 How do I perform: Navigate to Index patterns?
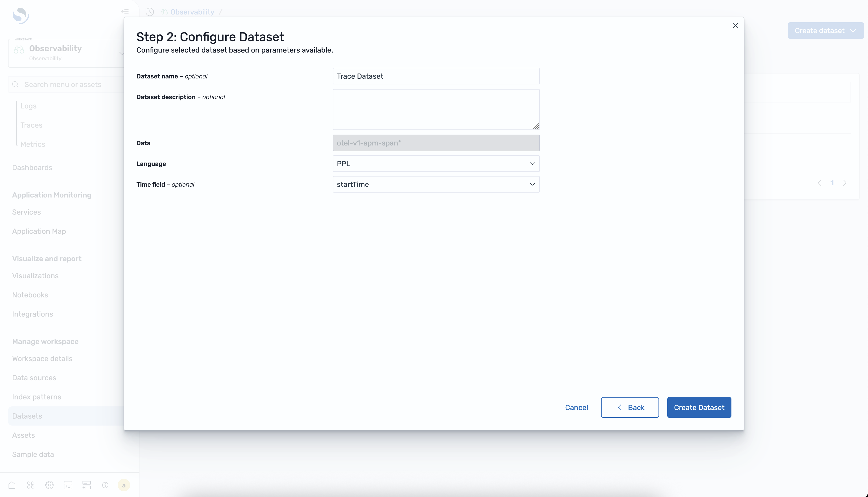(x=36, y=397)
